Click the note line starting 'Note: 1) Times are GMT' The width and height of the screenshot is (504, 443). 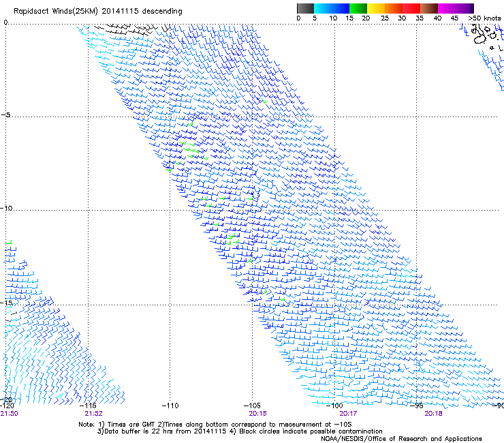pos(215,425)
